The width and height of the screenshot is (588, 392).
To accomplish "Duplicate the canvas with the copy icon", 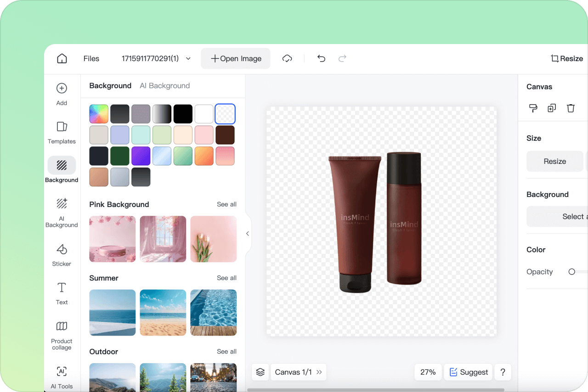I will point(552,108).
